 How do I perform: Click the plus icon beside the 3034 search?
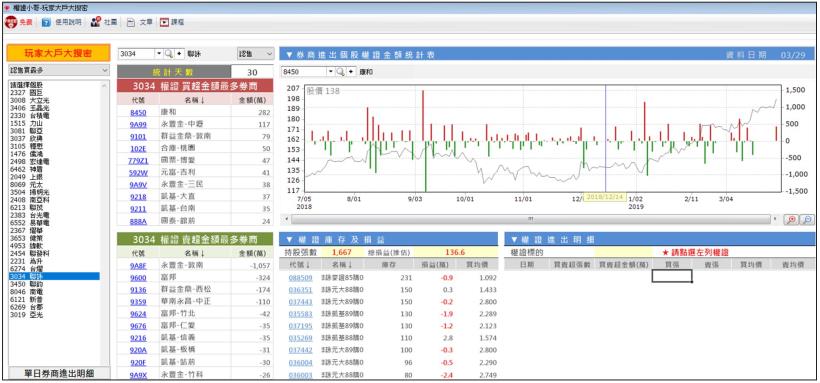179,54
